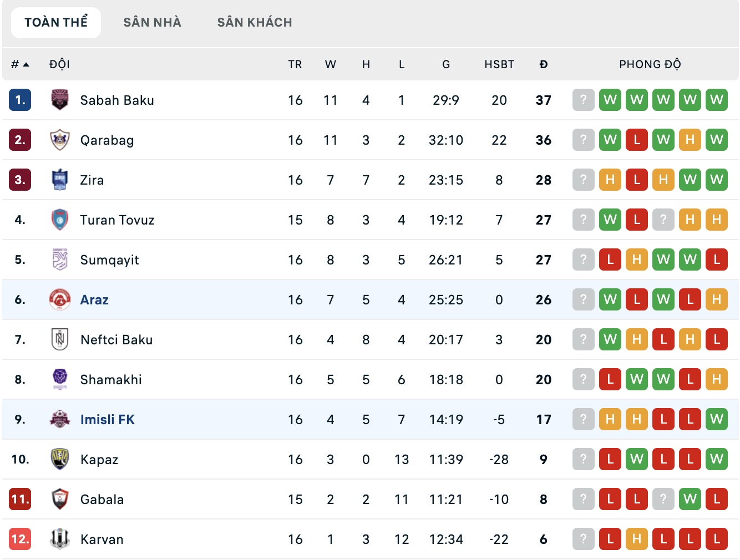Select the TOÀN THỂ tab
The width and height of the screenshot is (740, 560).
56,23
